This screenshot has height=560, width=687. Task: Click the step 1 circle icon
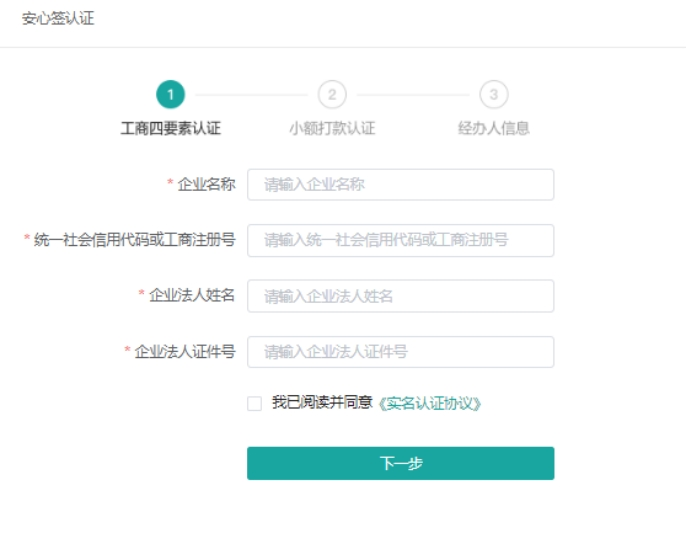click(x=170, y=95)
